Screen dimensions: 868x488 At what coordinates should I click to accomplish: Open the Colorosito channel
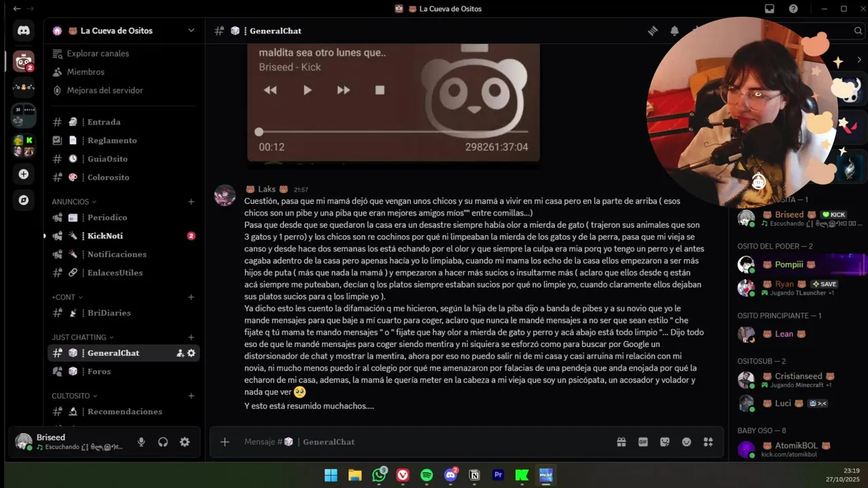[123, 177]
